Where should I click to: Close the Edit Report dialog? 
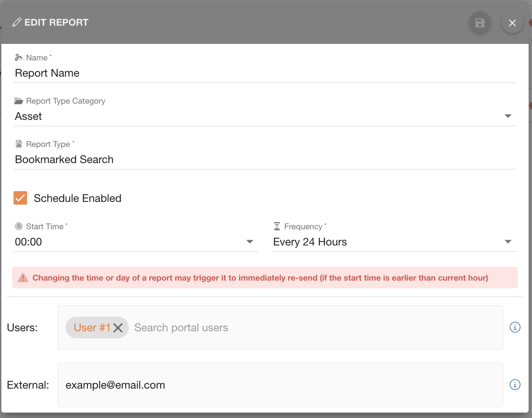tap(512, 23)
